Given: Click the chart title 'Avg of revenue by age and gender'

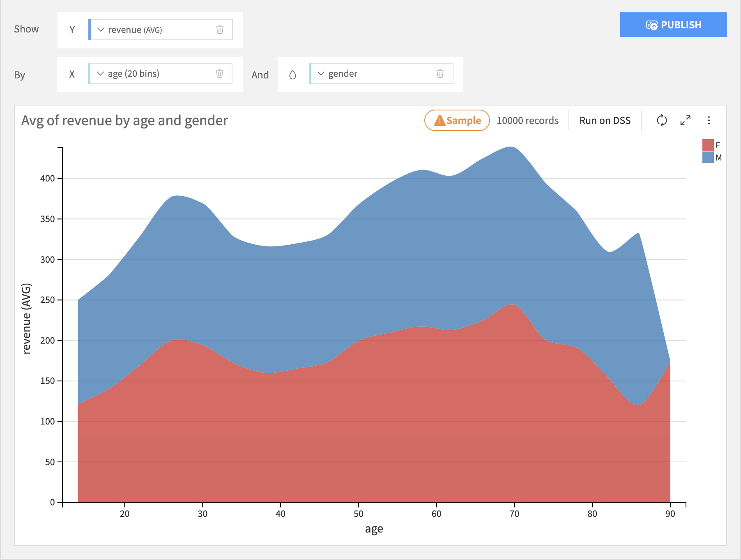Looking at the screenshot, I should tap(124, 120).
